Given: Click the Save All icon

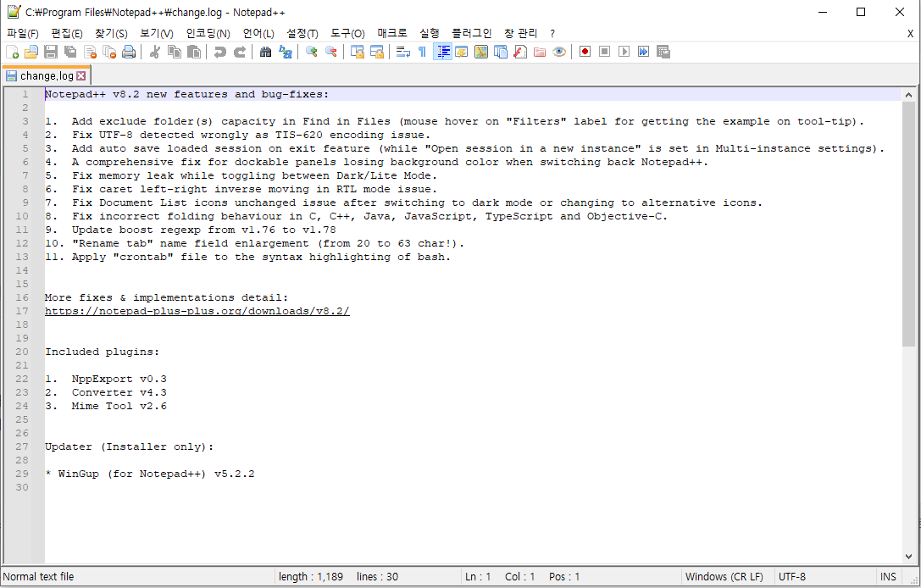Looking at the screenshot, I should (x=70, y=52).
